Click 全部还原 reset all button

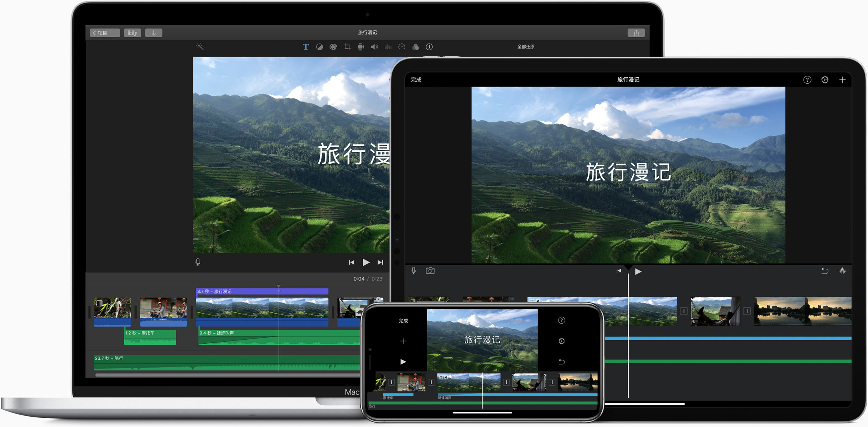click(x=526, y=47)
